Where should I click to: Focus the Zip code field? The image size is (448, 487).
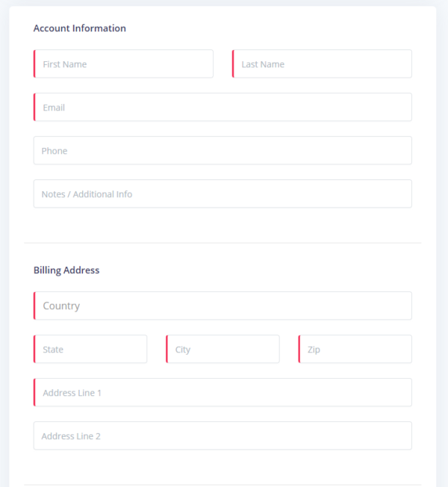click(x=355, y=350)
